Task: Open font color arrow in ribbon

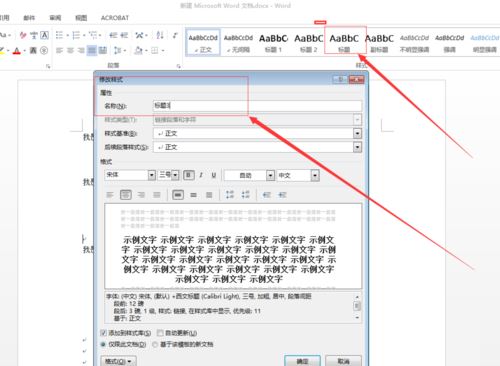Action: pyautogui.click(x=24, y=51)
